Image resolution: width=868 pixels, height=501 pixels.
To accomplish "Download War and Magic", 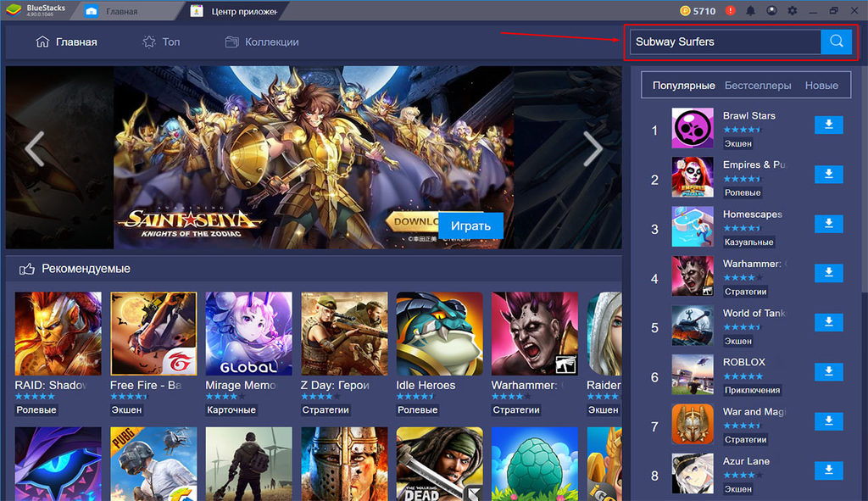I will pyautogui.click(x=829, y=420).
